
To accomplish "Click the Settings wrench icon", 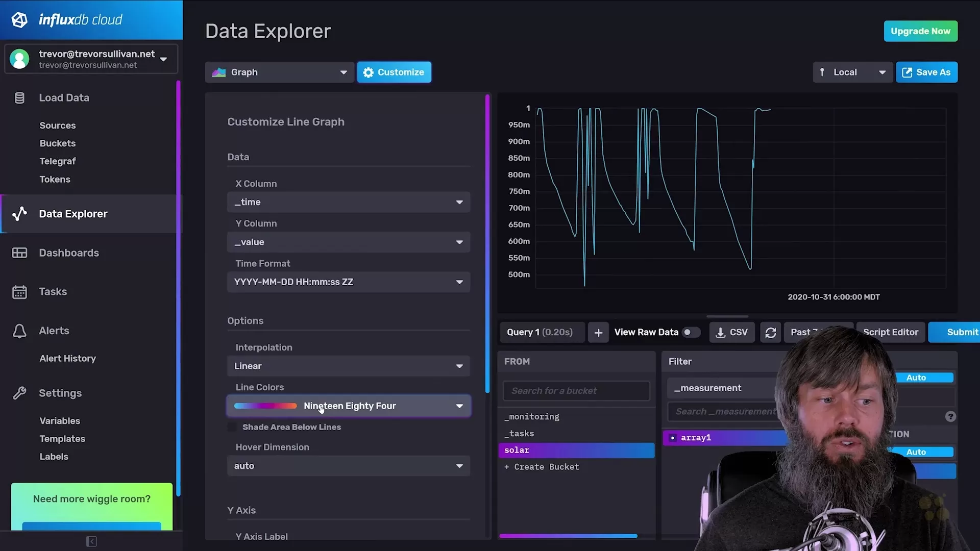I will [19, 393].
